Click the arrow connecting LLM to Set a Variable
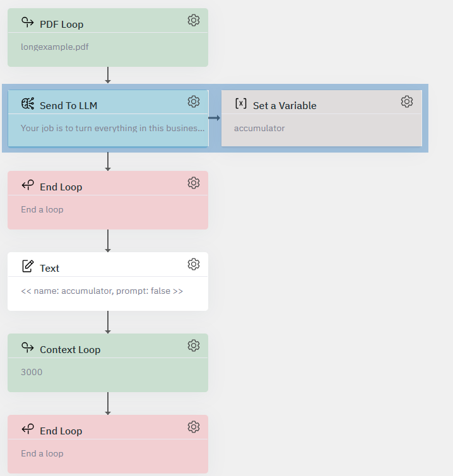Screen dimensions: 453x476 tap(214, 118)
